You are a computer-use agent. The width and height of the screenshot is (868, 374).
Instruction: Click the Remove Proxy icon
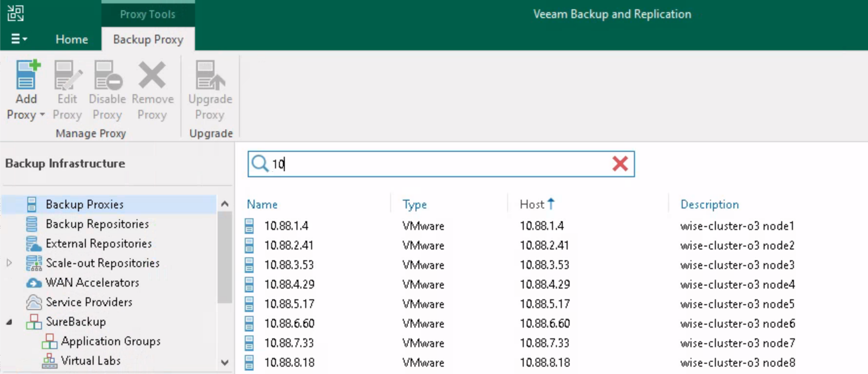(x=152, y=75)
